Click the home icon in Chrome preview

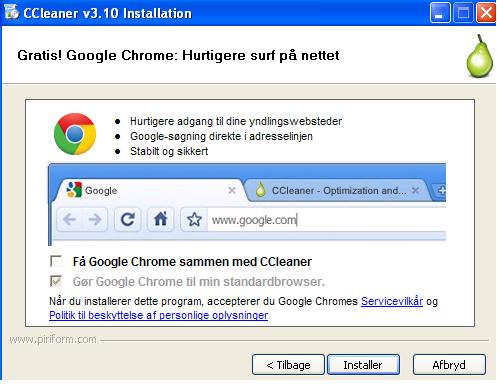(x=161, y=219)
